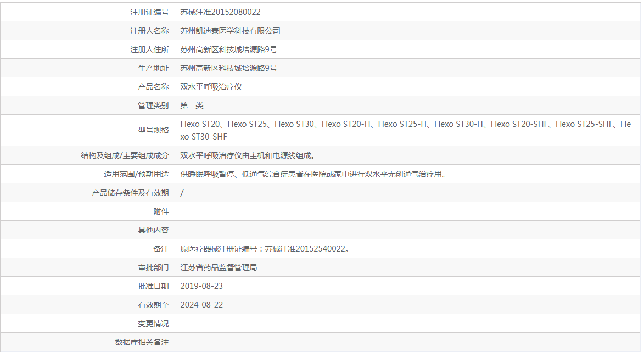The image size is (644, 357).
Task: Click the label 结构及组成/主要组成成分
Action: (x=125, y=155)
